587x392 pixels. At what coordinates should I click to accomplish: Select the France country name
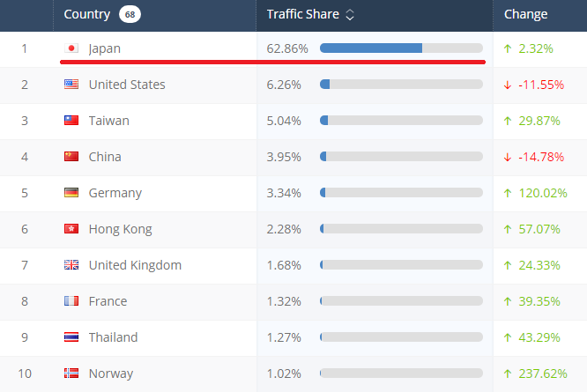tap(108, 301)
